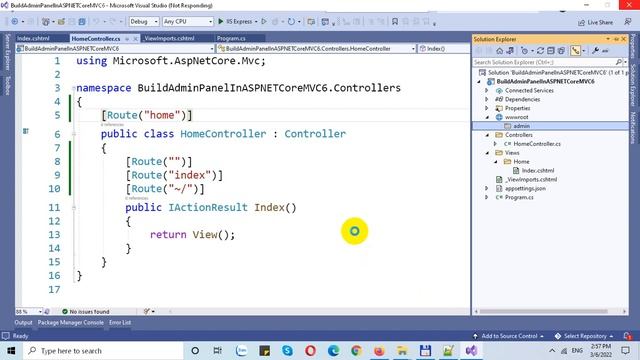The image size is (640, 360).
Task: Collapse the wwwroot folder
Action: point(487,118)
